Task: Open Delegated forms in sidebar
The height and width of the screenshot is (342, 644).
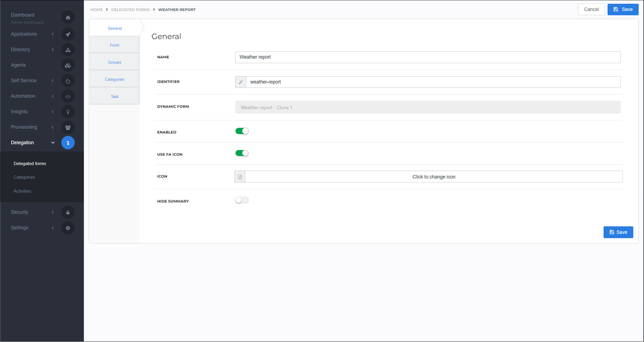Action: [x=30, y=163]
